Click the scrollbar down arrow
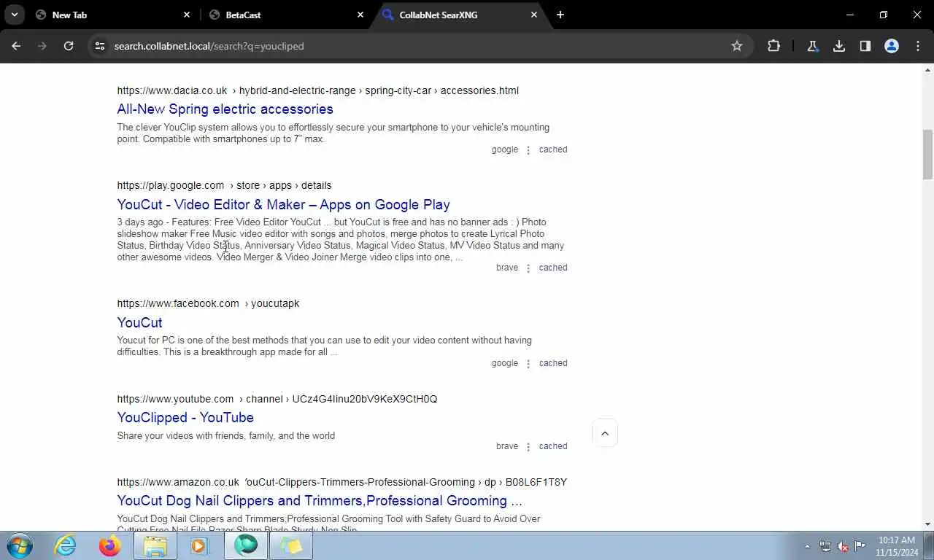Viewport: 934px width, 560px height. (928, 524)
